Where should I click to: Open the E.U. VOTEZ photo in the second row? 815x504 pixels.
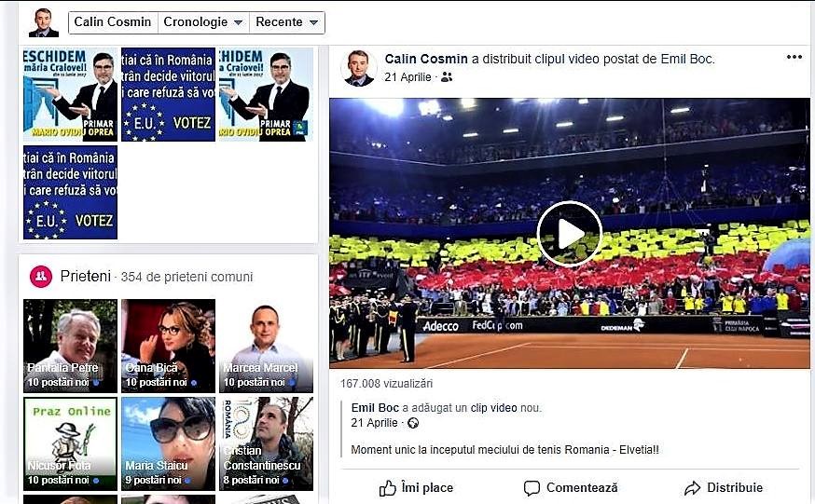point(70,192)
